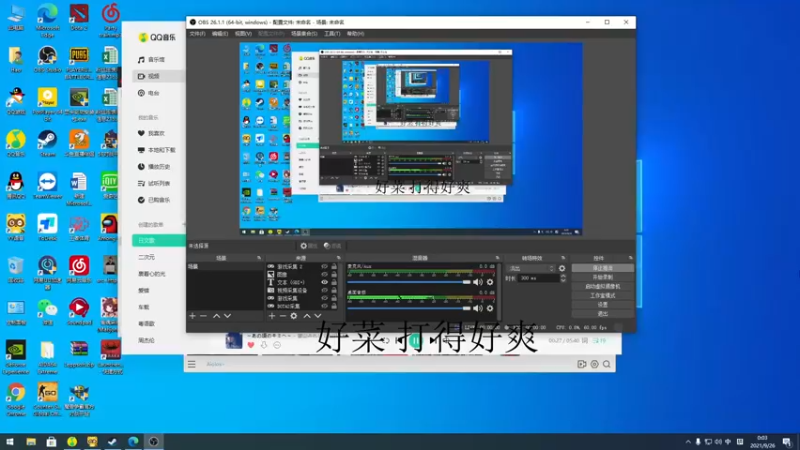Click the 设置 settings button in OBS Controls
Viewport: 800px width, 450px height.
[603, 305]
